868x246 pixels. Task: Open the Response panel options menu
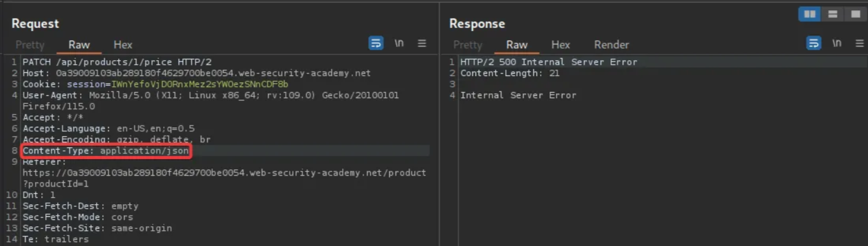click(x=860, y=43)
